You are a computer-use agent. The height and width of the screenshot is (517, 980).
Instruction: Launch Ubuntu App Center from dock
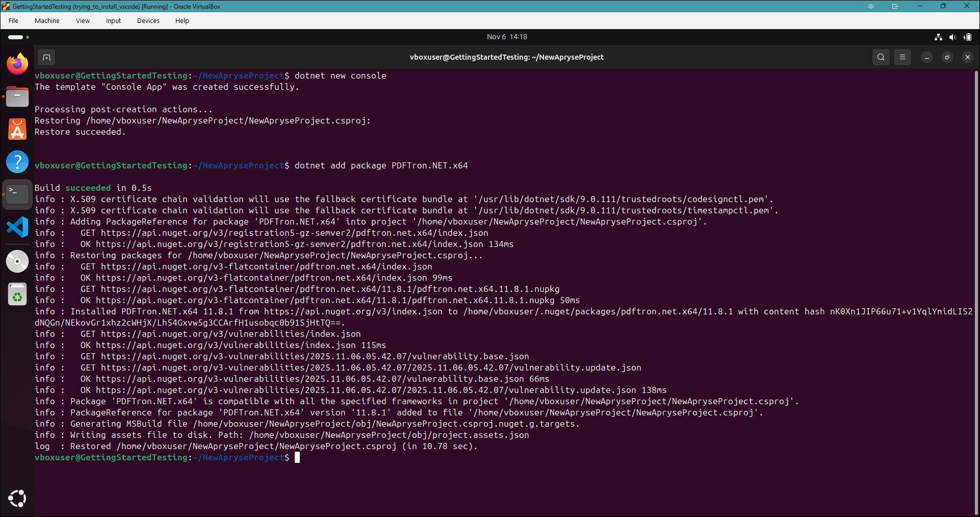click(17, 129)
